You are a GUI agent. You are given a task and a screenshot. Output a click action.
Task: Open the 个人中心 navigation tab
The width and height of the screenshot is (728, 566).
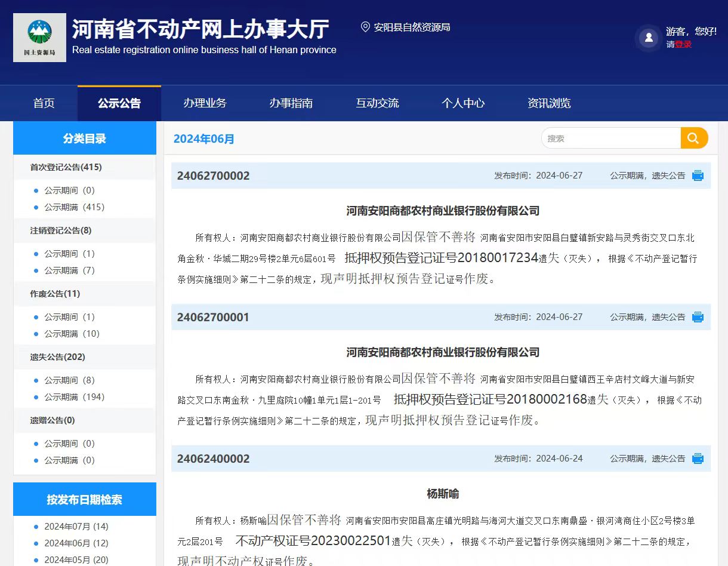pyautogui.click(x=463, y=103)
